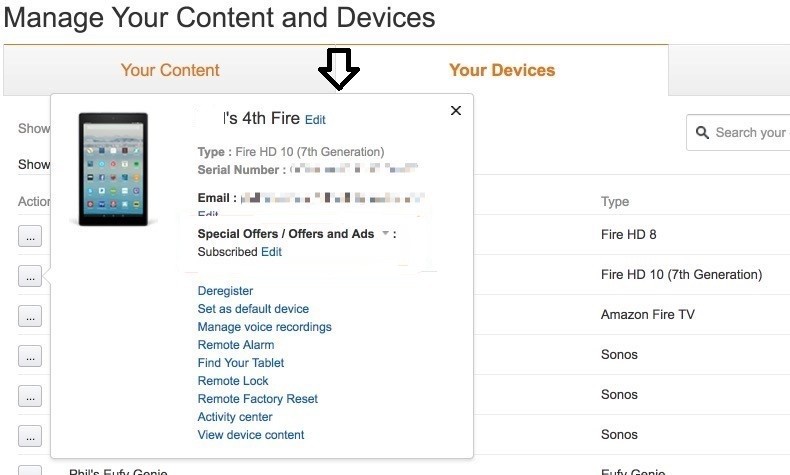Click Find Your Tablet
The width and height of the screenshot is (790, 475).
click(241, 363)
